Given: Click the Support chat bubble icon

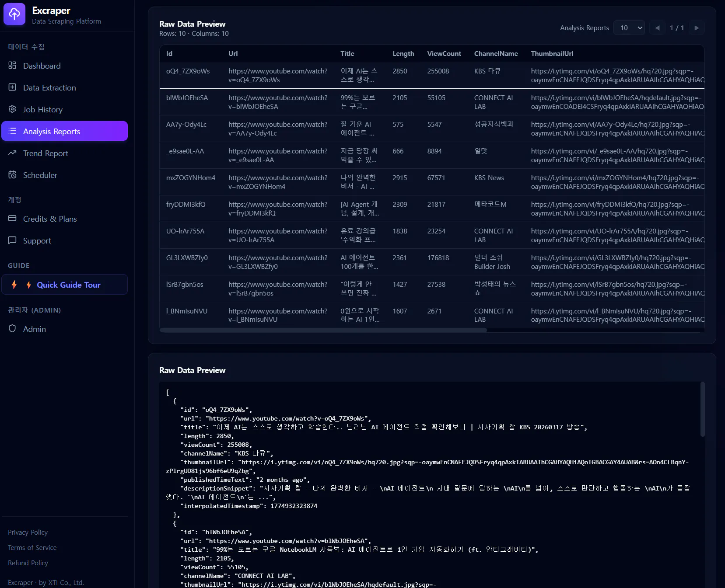Looking at the screenshot, I should [x=12, y=240].
